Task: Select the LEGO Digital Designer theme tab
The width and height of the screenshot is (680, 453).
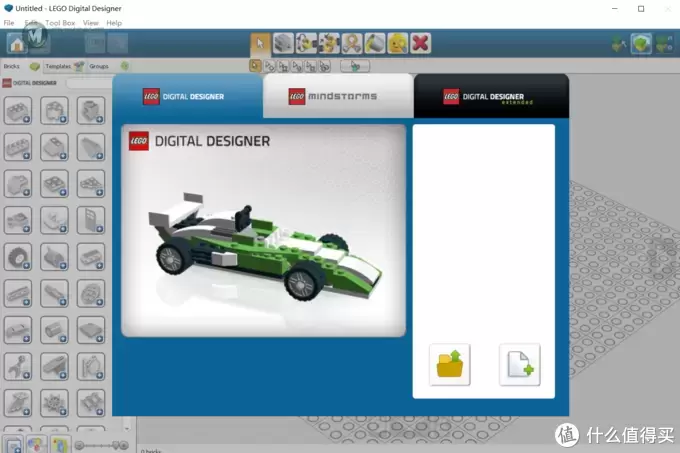Action: coord(187,96)
